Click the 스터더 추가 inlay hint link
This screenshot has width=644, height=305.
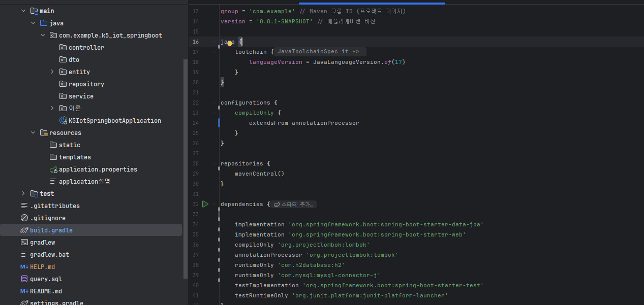294,204
